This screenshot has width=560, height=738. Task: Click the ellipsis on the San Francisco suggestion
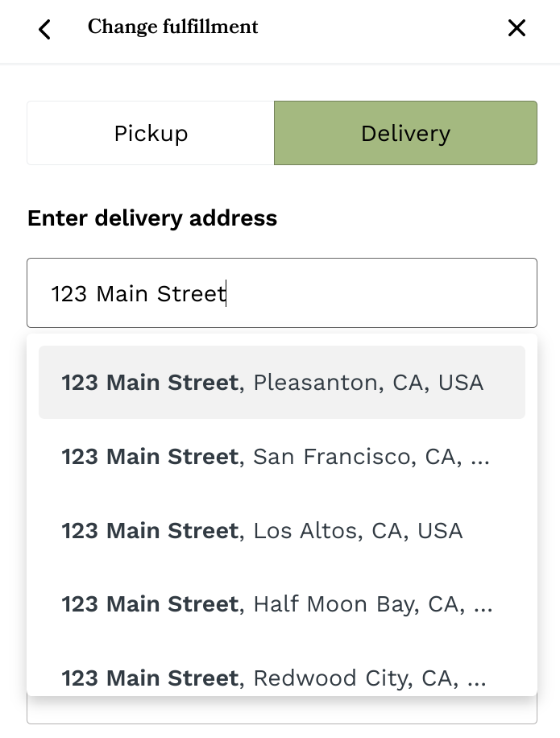point(479,458)
